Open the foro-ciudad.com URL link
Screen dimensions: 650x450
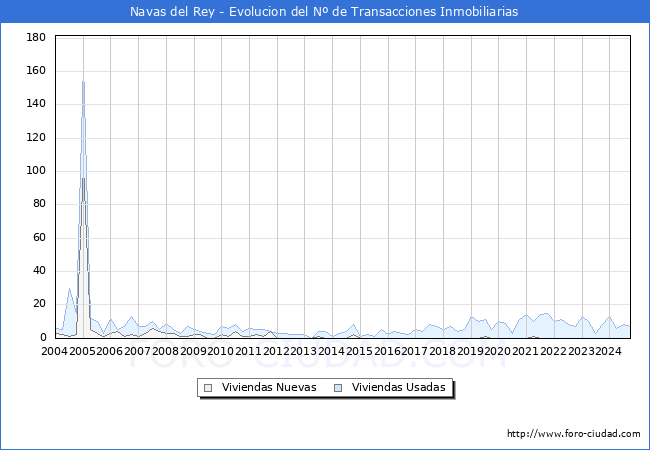574,434
